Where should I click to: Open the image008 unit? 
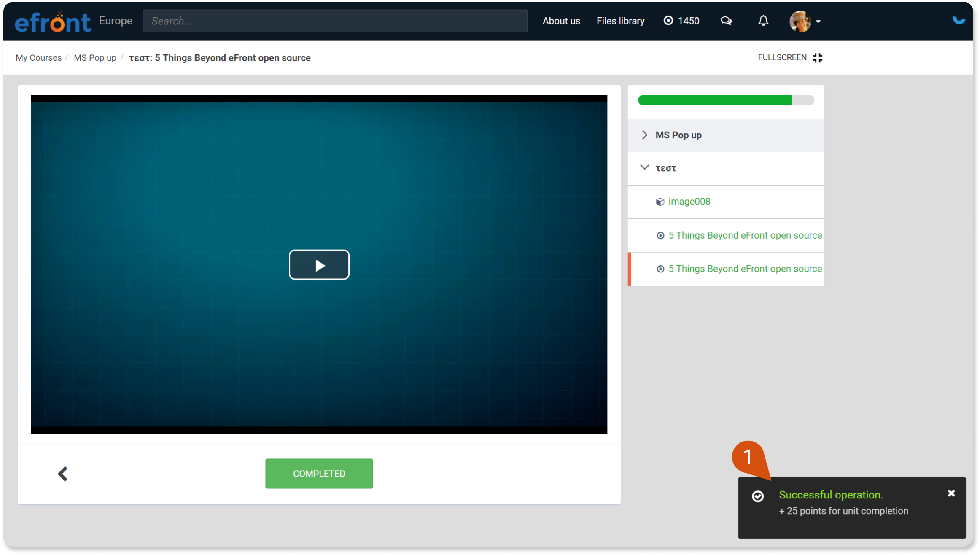click(x=689, y=202)
